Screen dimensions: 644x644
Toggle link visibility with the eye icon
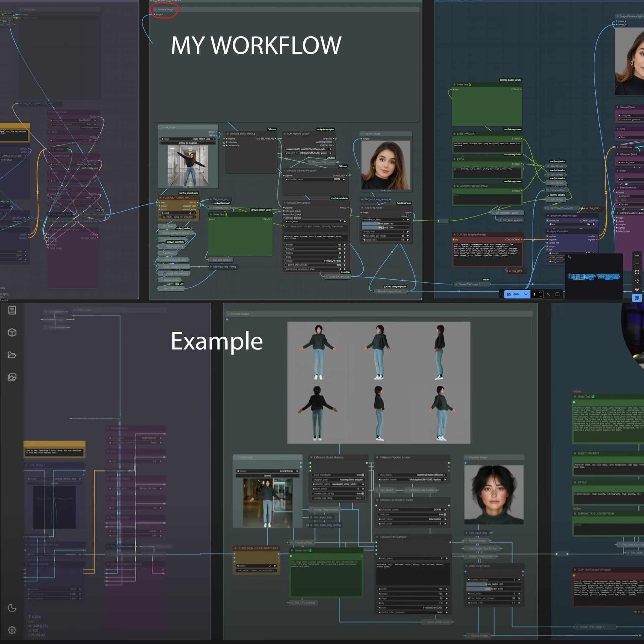pyautogui.click(x=637, y=289)
